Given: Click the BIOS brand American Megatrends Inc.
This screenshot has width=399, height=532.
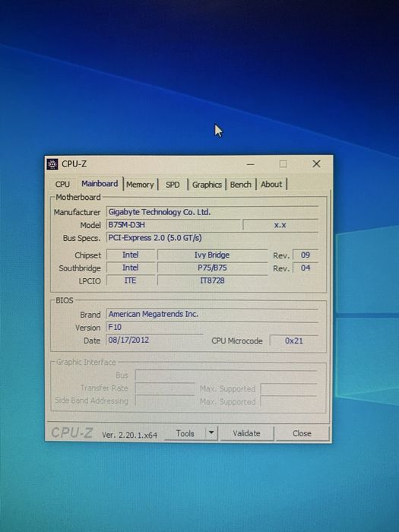Looking at the screenshot, I should pos(212,314).
